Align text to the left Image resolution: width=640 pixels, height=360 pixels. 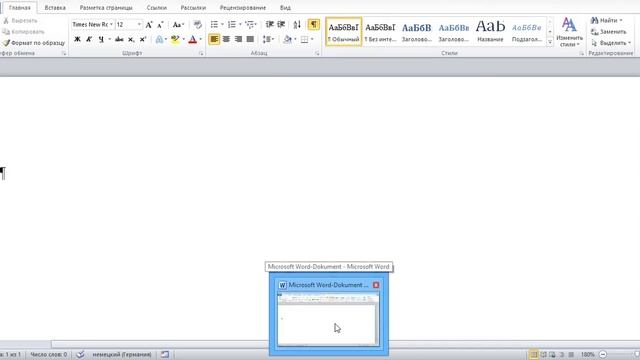click(214, 39)
